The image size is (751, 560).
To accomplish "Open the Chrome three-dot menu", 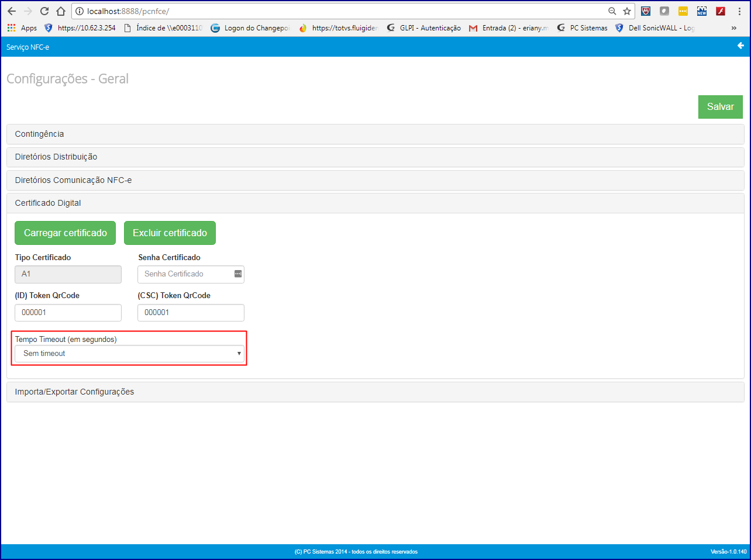I will pyautogui.click(x=739, y=11).
